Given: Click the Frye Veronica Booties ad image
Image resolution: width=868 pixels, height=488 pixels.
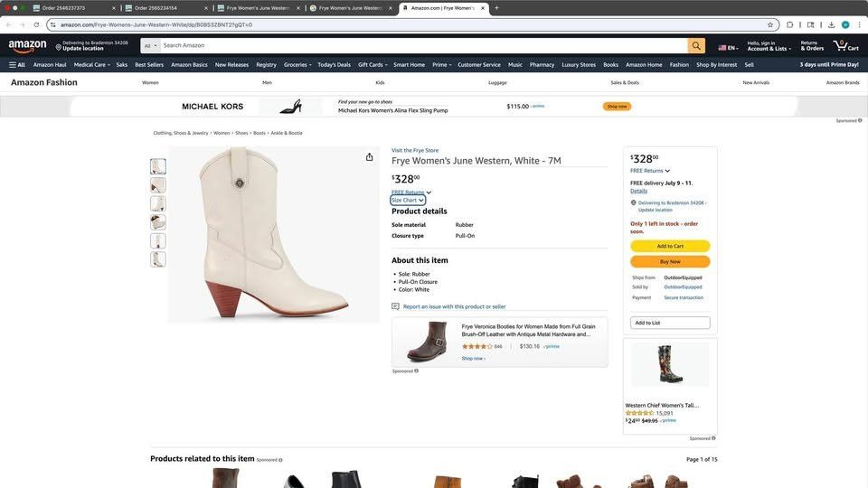Looking at the screenshot, I should click(427, 342).
